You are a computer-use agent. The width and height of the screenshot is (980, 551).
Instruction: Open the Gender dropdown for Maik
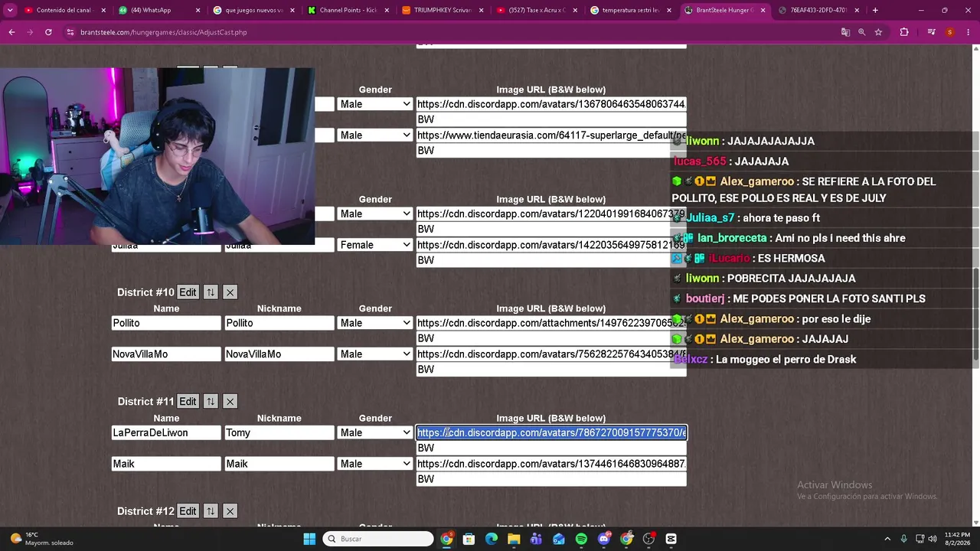point(375,464)
